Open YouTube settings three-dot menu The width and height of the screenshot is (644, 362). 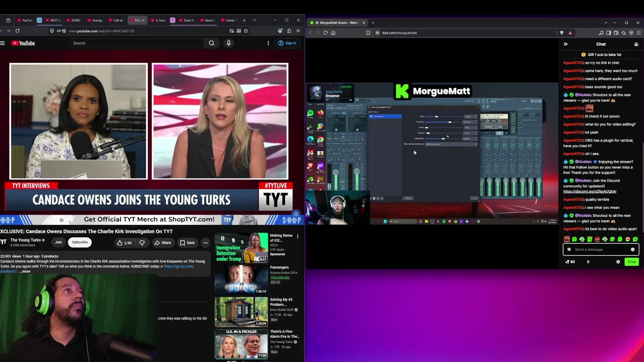268,43
